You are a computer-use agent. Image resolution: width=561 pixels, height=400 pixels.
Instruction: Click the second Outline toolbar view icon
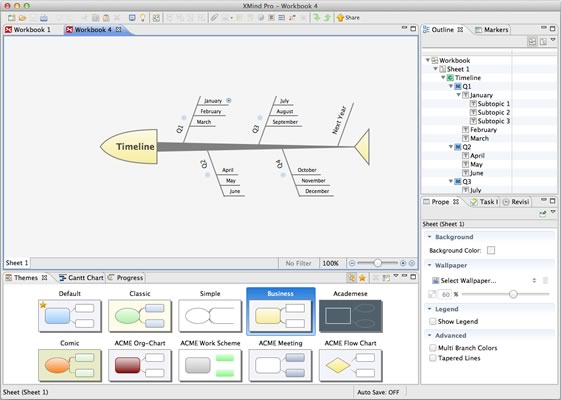click(x=543, y=42)
